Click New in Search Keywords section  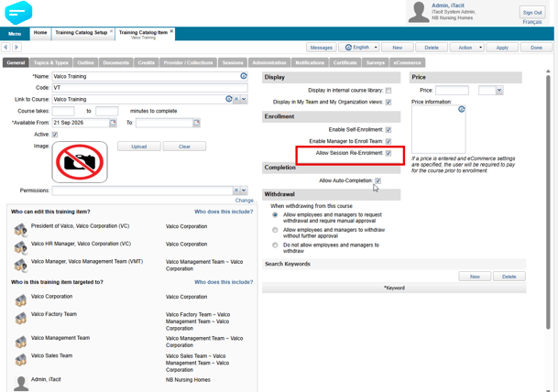475,277
